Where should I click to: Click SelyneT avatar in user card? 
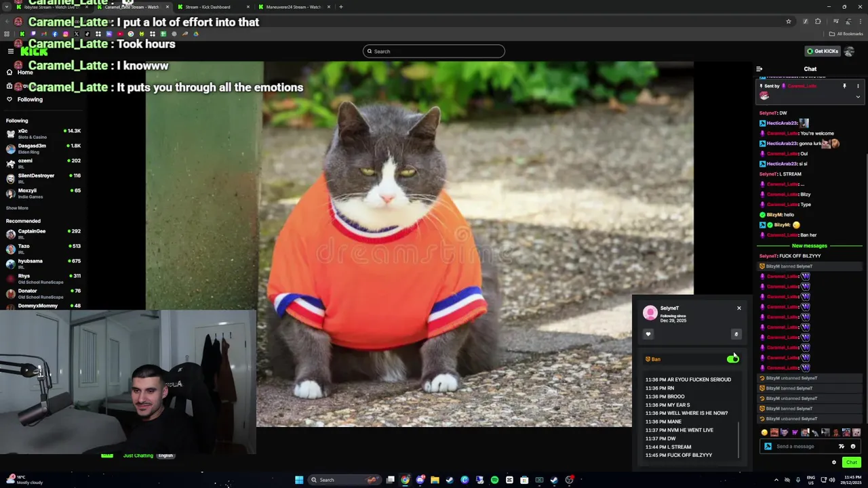pyautogui.click(x=650, y=312)
